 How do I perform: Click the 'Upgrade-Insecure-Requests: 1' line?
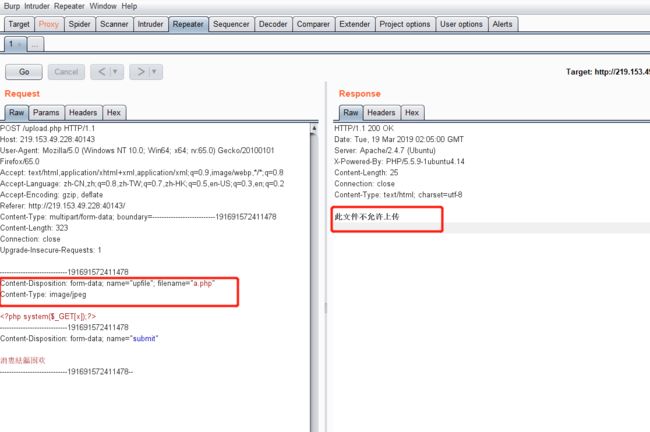[51, 250]
